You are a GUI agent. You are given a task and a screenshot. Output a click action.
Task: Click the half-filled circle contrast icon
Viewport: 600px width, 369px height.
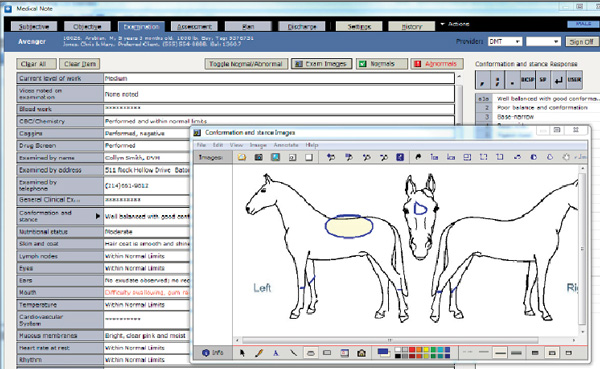[x=533, y=157]
